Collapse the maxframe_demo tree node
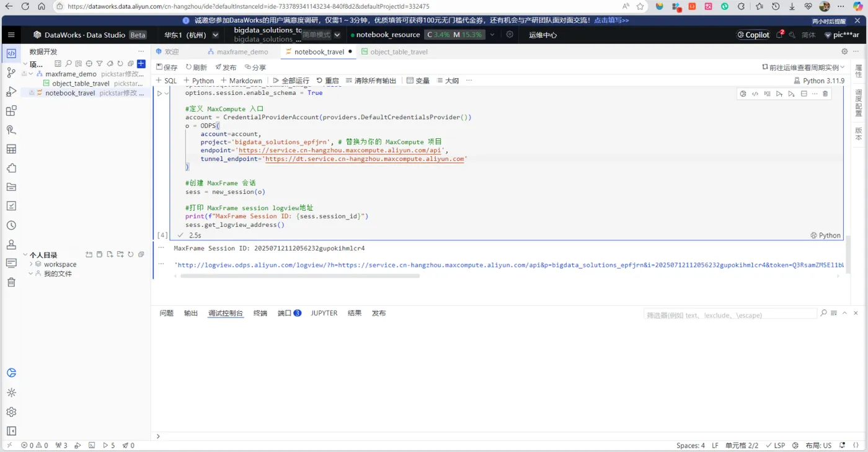The width and height of the screenshot is (868, 452). click(32, 74)
